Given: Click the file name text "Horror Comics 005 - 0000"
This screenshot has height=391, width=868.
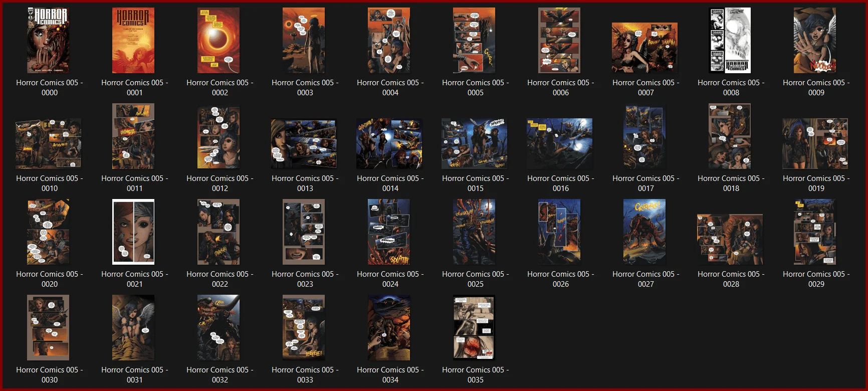Looking at the screenshot, I should pos(50,88).
